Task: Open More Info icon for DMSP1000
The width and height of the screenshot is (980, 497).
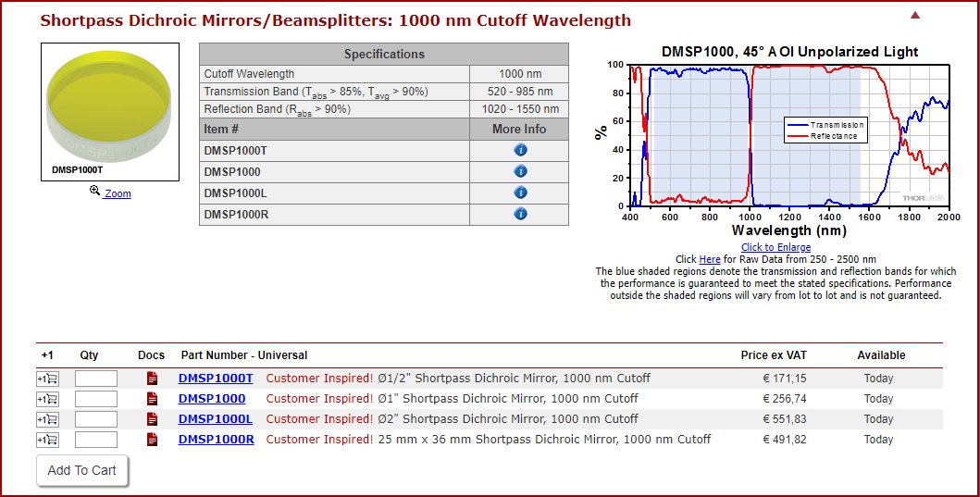Action: point(520,171)
